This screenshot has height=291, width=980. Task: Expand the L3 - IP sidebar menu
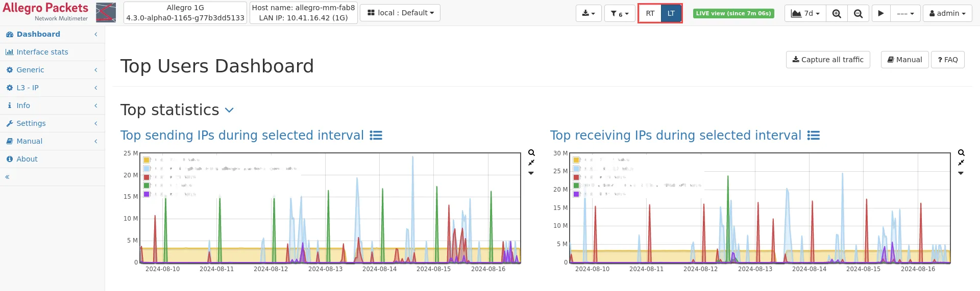28,88
